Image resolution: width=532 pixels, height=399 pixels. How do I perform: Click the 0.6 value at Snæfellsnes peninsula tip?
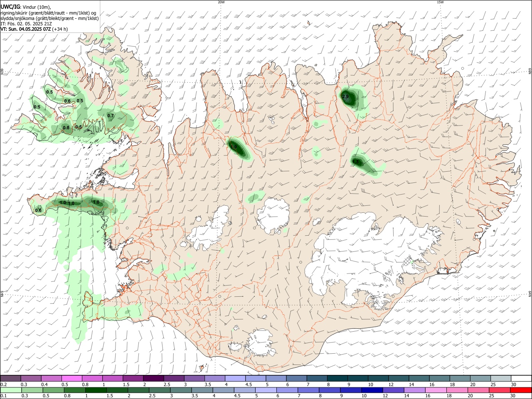[38, 210]
